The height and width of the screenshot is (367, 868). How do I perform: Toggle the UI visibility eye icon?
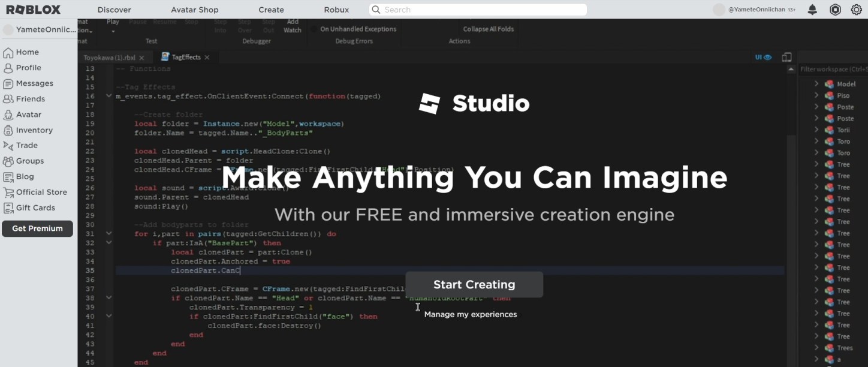coord(768,58)
